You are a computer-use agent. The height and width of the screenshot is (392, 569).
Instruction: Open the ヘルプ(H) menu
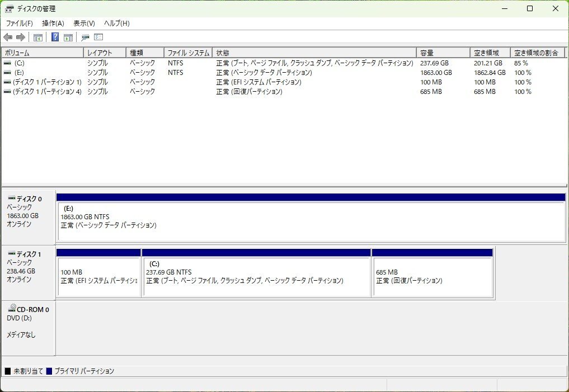116,23
